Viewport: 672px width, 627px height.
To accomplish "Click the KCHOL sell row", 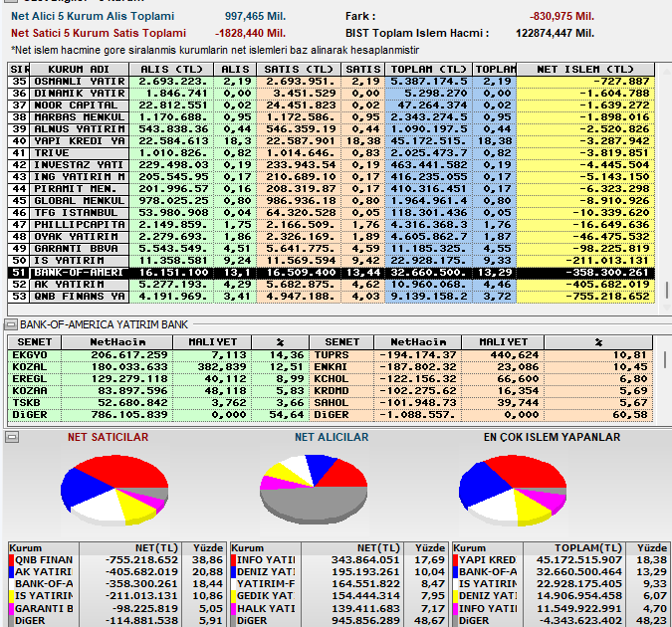I will [x=481, y=379].
